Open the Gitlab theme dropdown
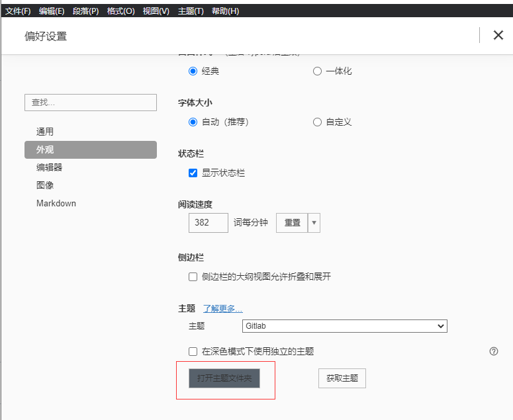The width and height of the screenshot is (513, 420). pos(345,326)
